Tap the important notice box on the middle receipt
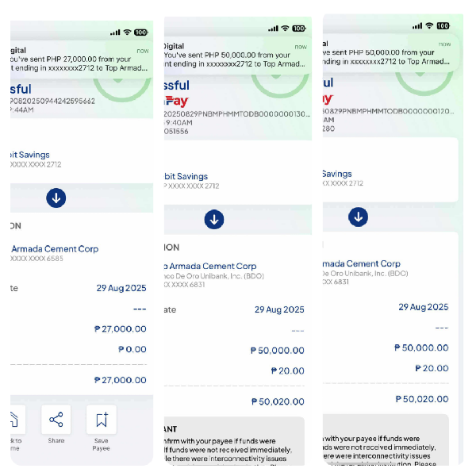This screenshot has width=476, height=476. pos(234,441)
